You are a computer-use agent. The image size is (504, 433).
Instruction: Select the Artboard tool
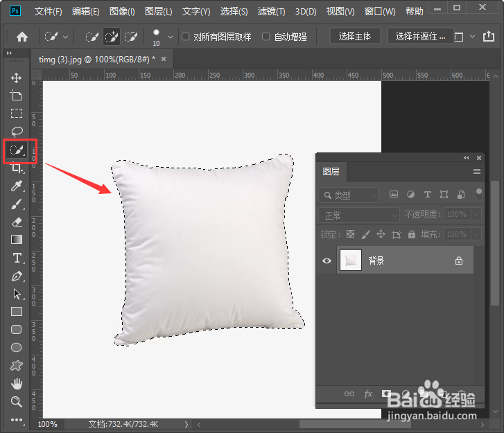17,96
